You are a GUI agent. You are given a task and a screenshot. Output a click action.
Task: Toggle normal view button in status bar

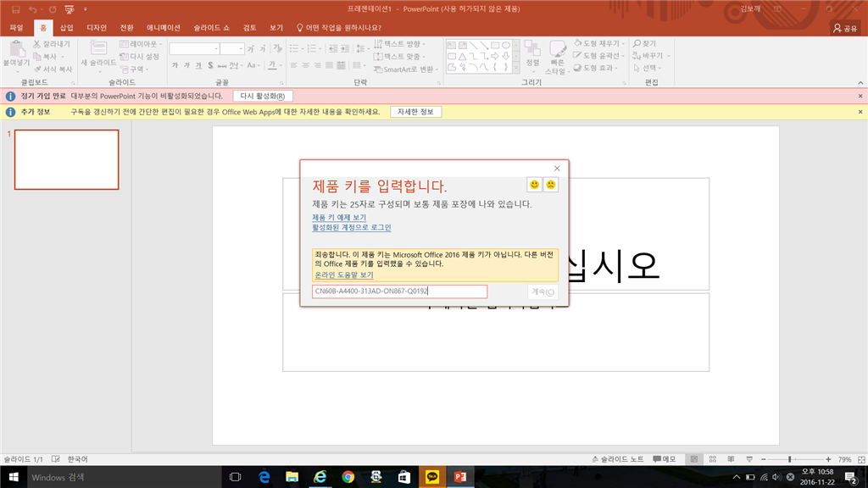click(x=693, y=459)
